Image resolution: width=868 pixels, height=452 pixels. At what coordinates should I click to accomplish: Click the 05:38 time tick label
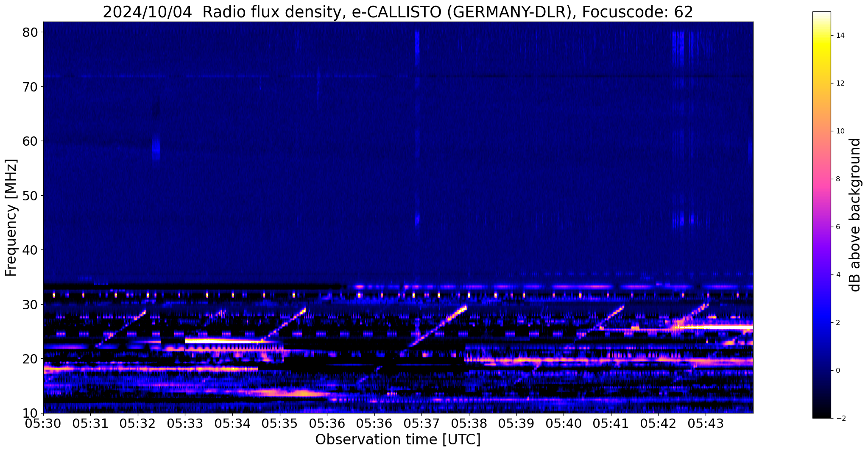[469, 424]
